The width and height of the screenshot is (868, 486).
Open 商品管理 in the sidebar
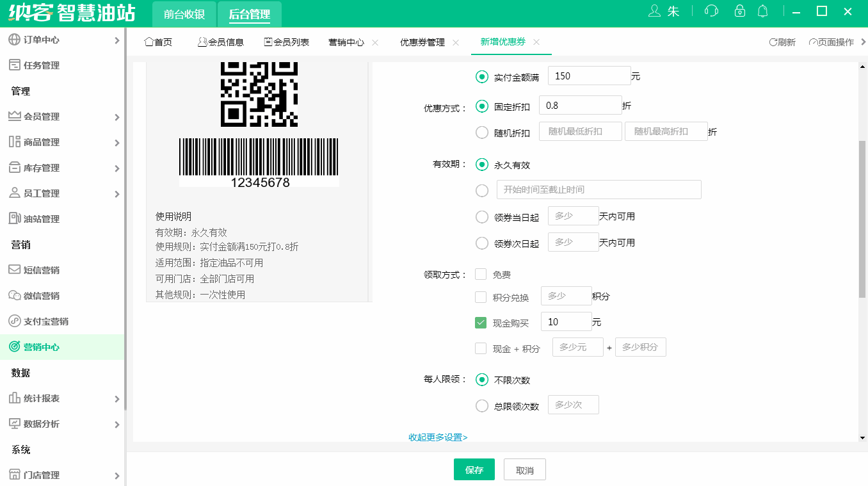[42, 142]
